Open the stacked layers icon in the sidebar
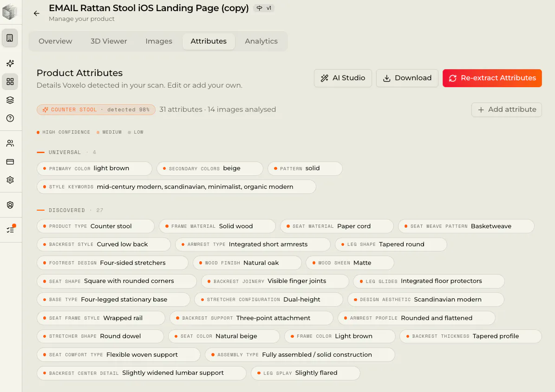555x392 pixels. (x=10, y=100)
